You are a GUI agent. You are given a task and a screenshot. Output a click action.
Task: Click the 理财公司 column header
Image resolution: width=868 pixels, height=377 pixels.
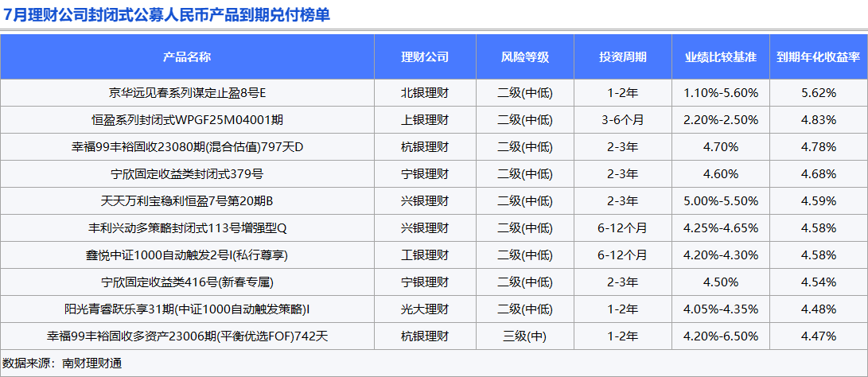tap(425, 57)
